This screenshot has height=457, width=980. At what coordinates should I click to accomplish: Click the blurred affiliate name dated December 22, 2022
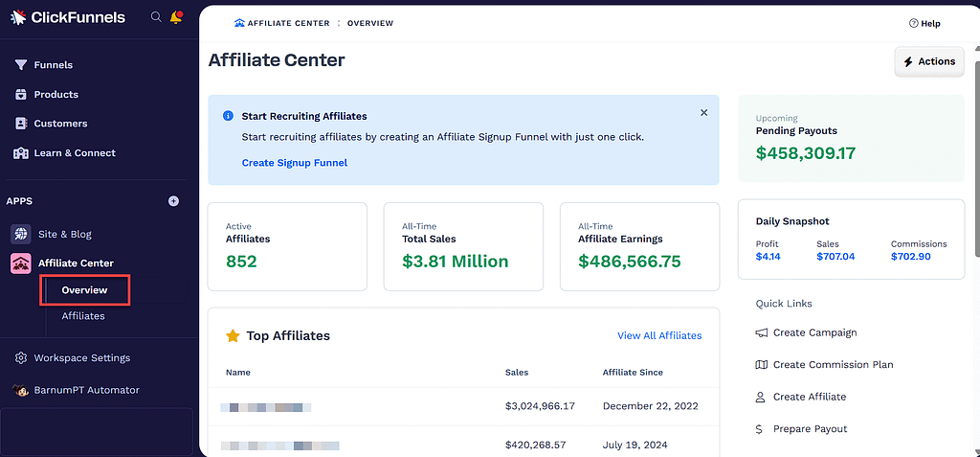click(266, 407)
